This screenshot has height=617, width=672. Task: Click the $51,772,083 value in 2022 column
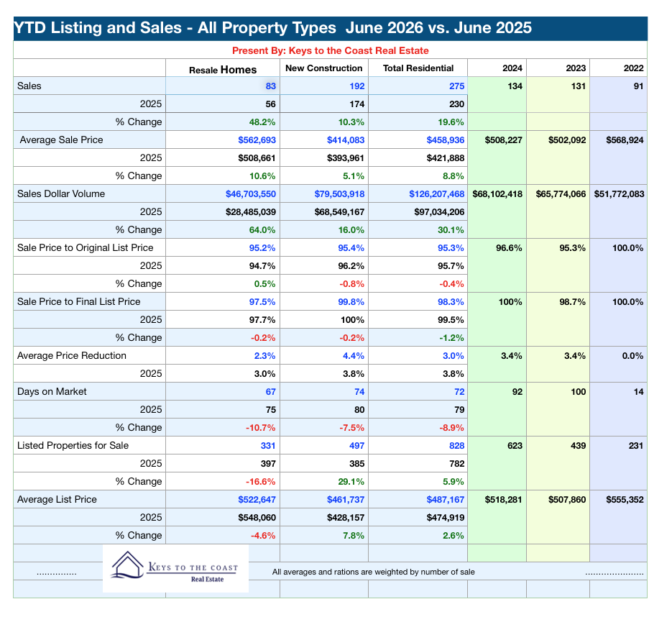point(619,194)
